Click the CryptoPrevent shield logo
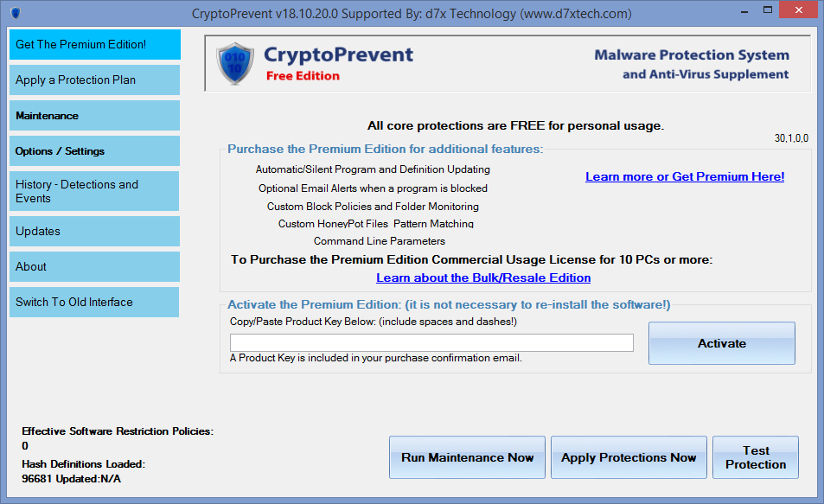 tap(235, 64)
